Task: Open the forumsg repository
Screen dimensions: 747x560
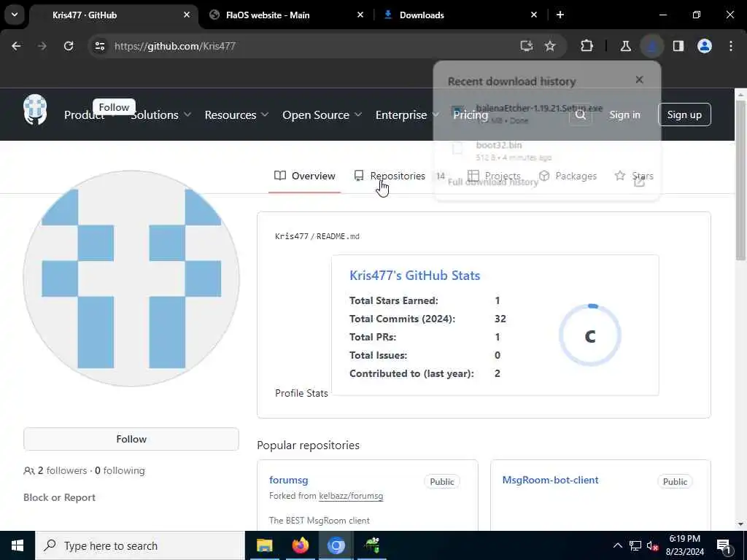Action: click(x=289, y=480)
